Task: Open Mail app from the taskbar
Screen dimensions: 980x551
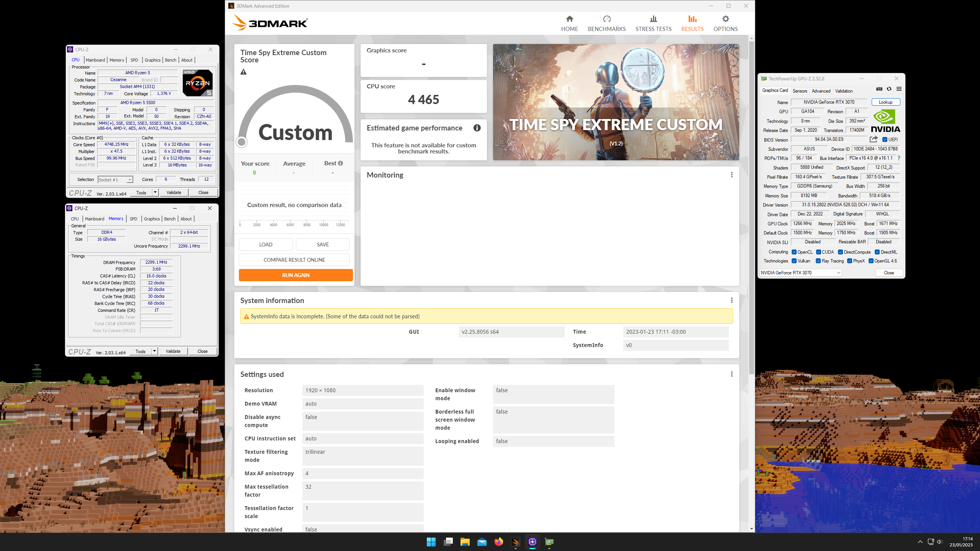Action: tap(482, 542)
